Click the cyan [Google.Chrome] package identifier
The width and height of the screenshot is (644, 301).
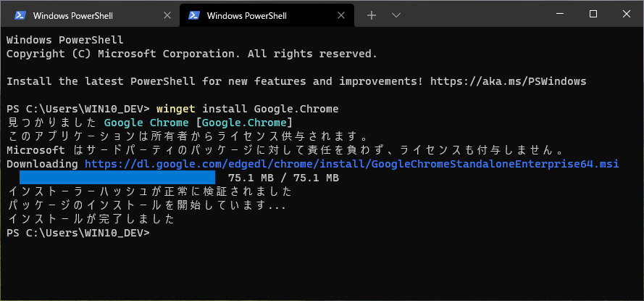[x=245, y=123]
